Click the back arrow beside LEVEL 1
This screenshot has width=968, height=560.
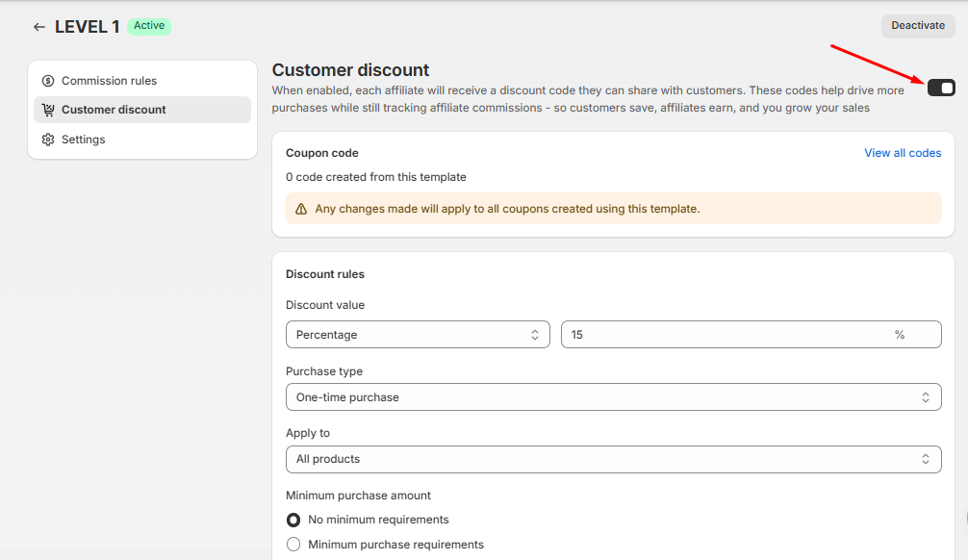(38, 27)
